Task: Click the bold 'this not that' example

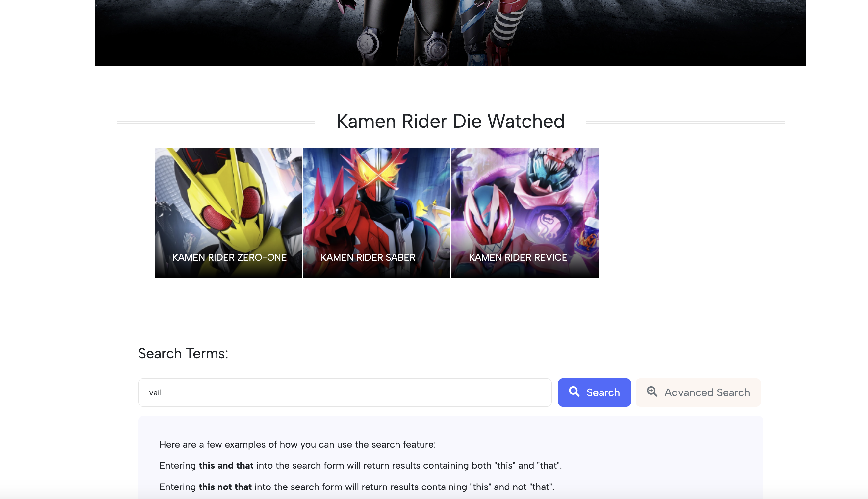Action: point(225,487)
